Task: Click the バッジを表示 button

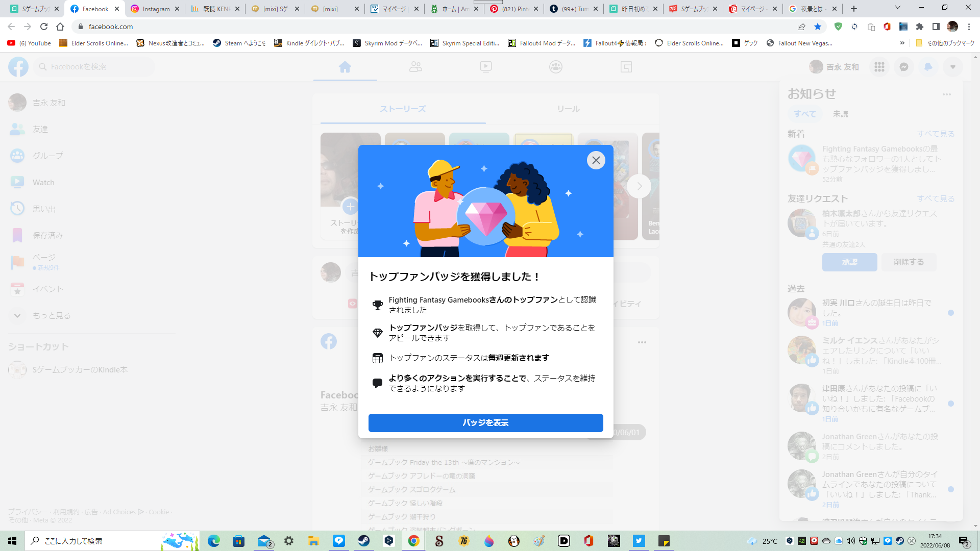Action: pos(485,422)
